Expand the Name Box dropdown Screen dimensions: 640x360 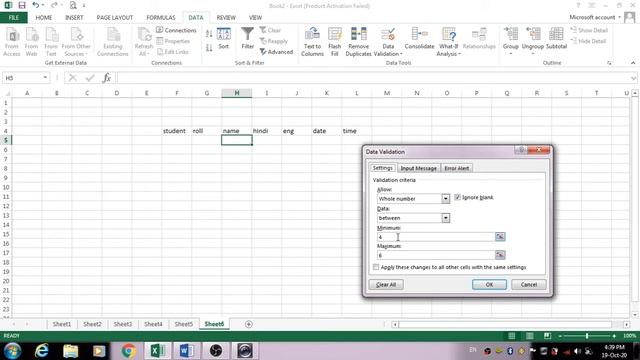click(x=45, y=78)
